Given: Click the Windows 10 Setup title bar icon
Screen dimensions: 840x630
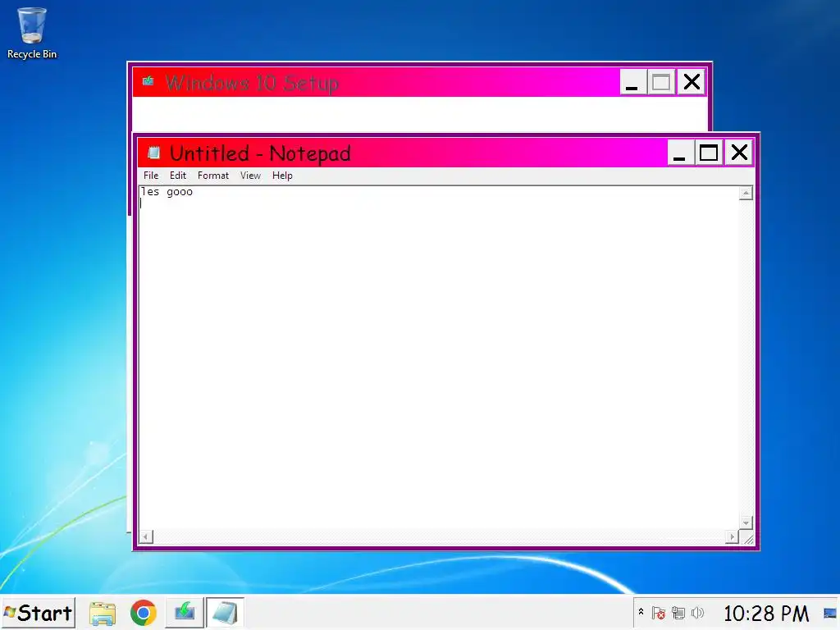Looking at the screenshot, I should click(148, 81).
